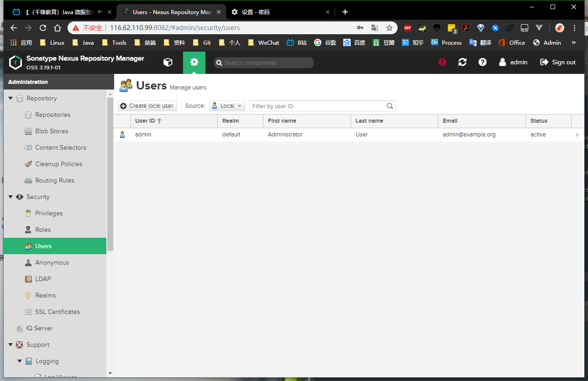Sort by the First name column header

[307, 121]
